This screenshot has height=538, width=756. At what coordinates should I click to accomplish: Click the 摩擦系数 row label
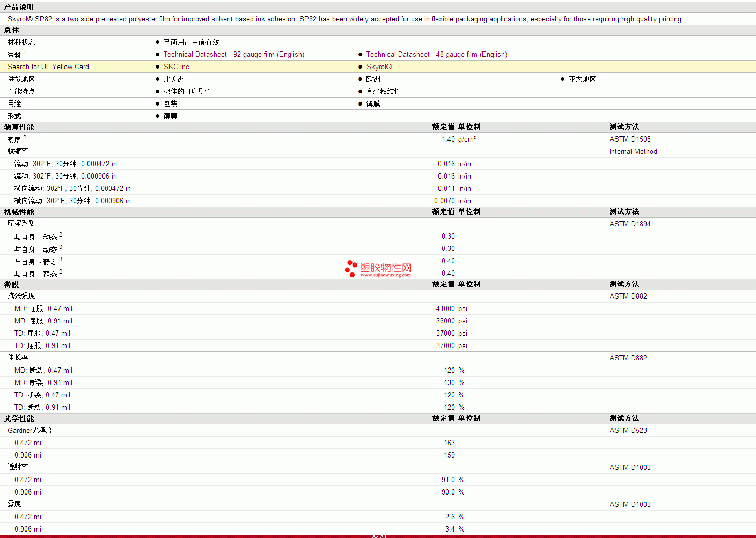(21, 224)
